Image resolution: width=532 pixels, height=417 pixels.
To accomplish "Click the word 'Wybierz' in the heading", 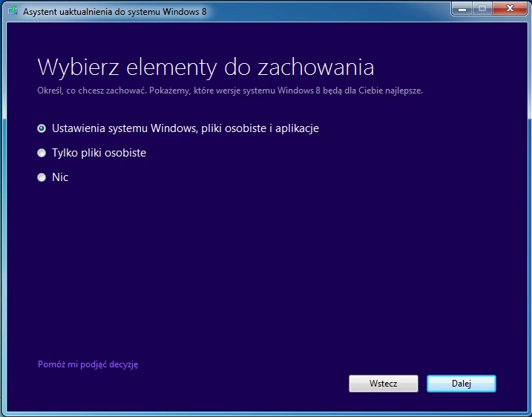I will coord(78,68).
